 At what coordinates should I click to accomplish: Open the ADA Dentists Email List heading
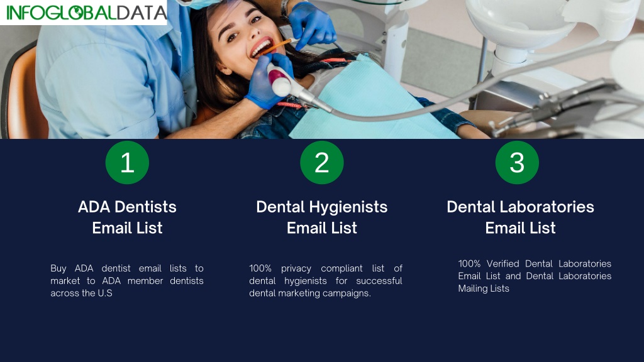point(127,217)
